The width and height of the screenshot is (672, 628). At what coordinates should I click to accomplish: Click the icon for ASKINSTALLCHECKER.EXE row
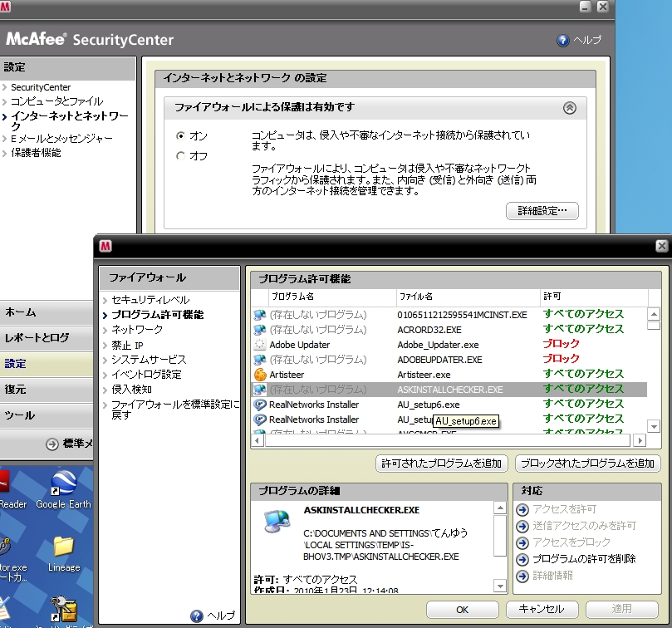(260, 390)
